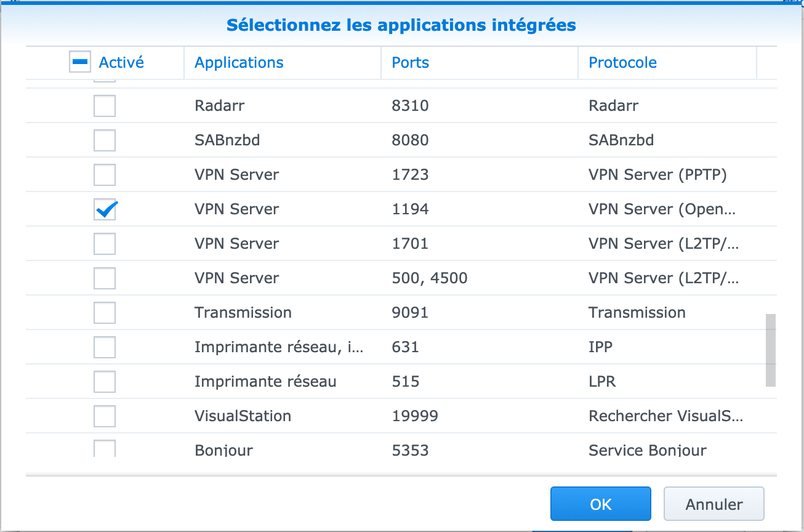804x532 pixels.
Task: Click VPN Server name in port 1723 row
Action: (x=236, y=175)
